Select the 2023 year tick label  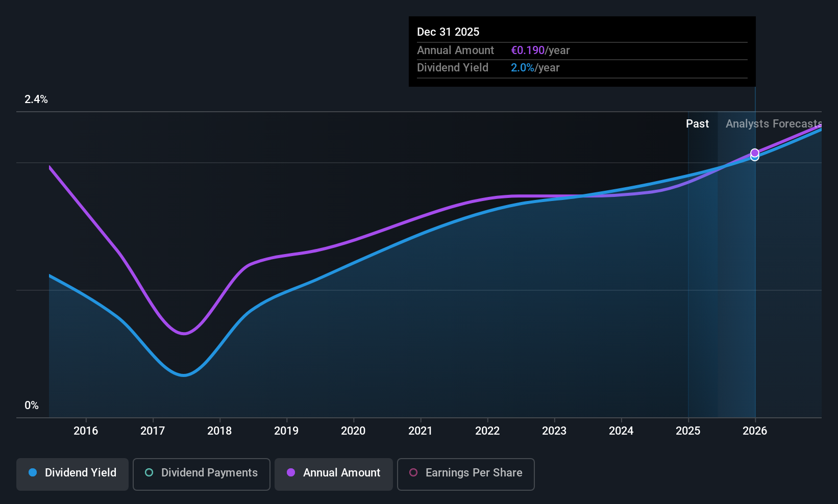click(x=554, y=431)
